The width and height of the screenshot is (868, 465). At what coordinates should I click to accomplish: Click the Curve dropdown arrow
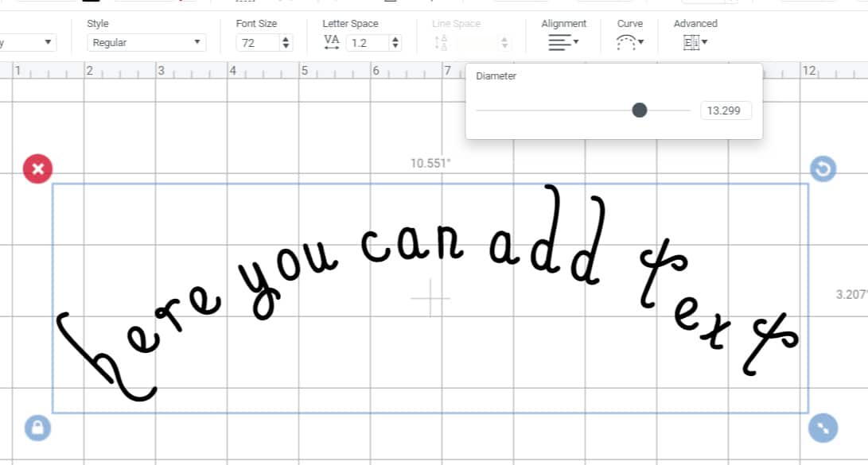click(x=641, y=41)
